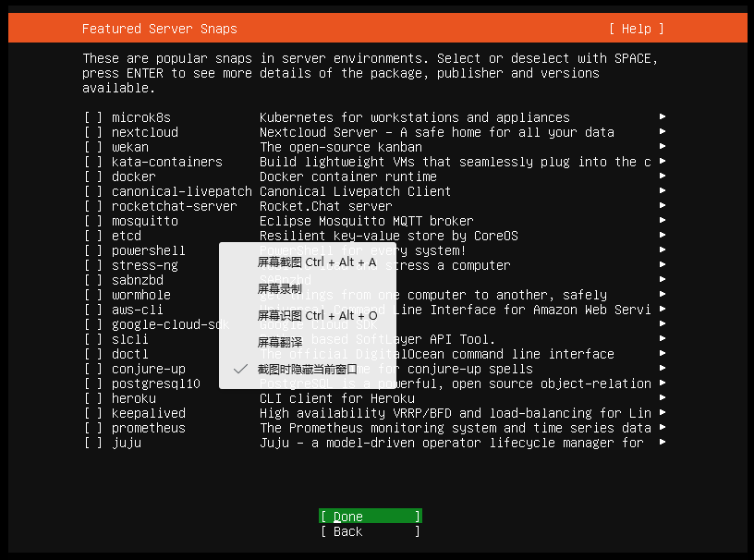Expand details arrow for aws-cli row

pos(663,309)
